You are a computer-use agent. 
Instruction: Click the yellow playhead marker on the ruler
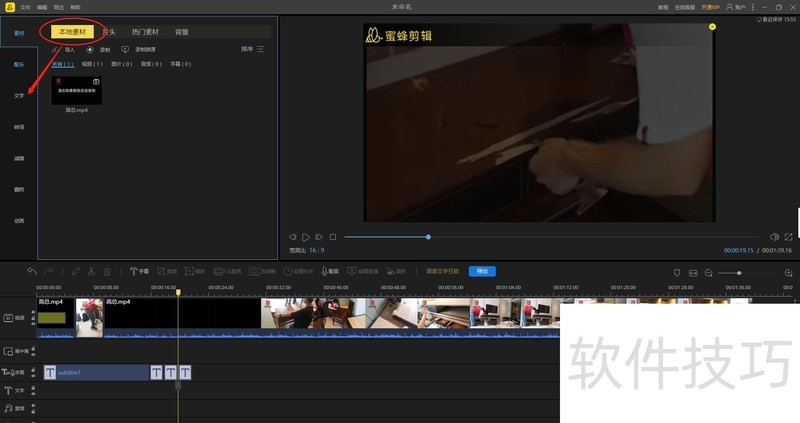pyautogui.click(x=178, y=292)
